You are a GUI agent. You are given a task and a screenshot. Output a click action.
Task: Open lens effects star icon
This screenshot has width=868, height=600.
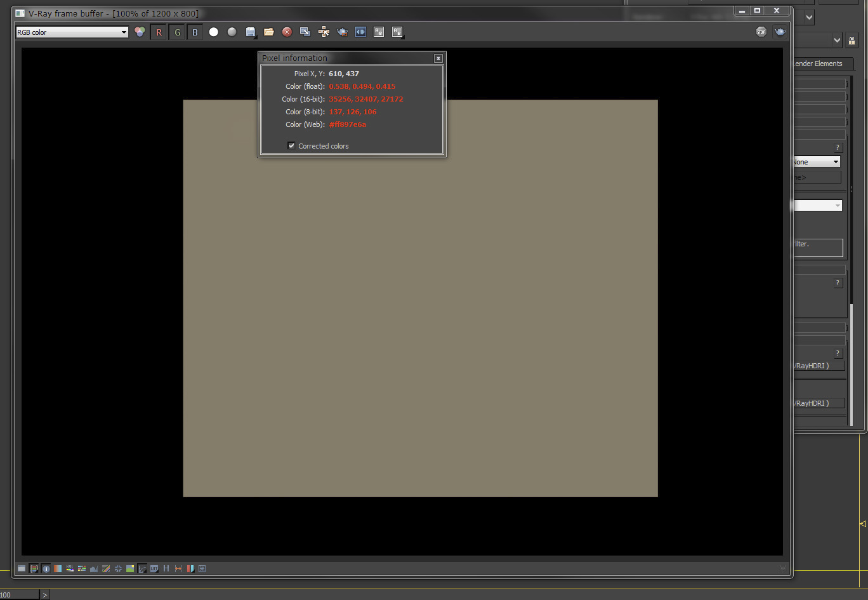(x=202, y=568)
